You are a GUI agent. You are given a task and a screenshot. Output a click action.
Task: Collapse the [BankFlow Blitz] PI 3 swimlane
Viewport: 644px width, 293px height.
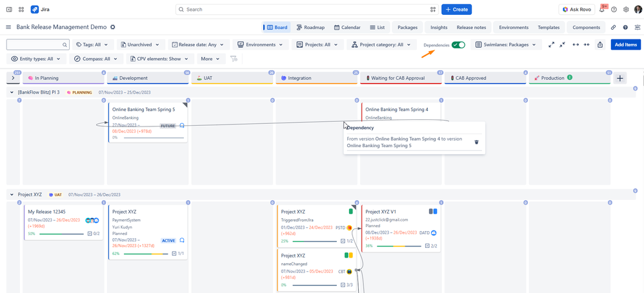tap(12, 92)
